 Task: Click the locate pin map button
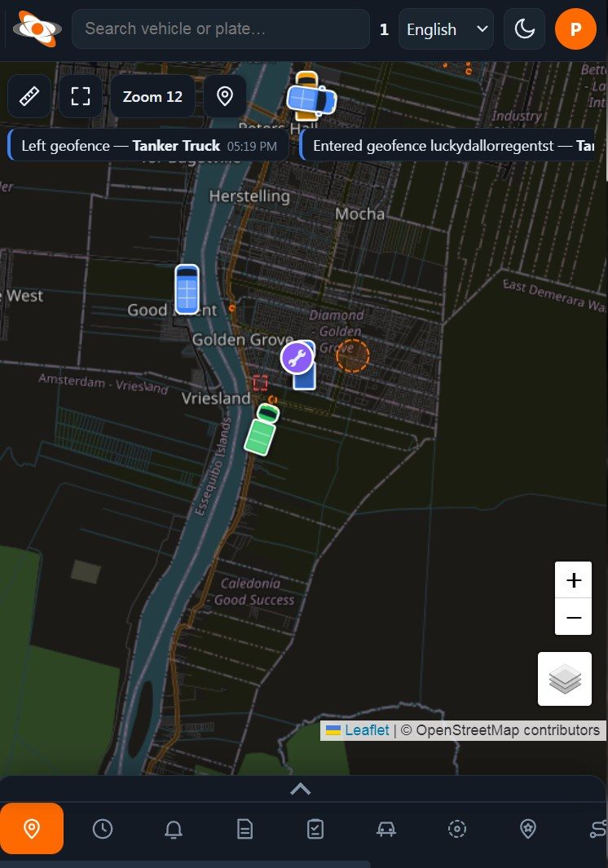225,96
